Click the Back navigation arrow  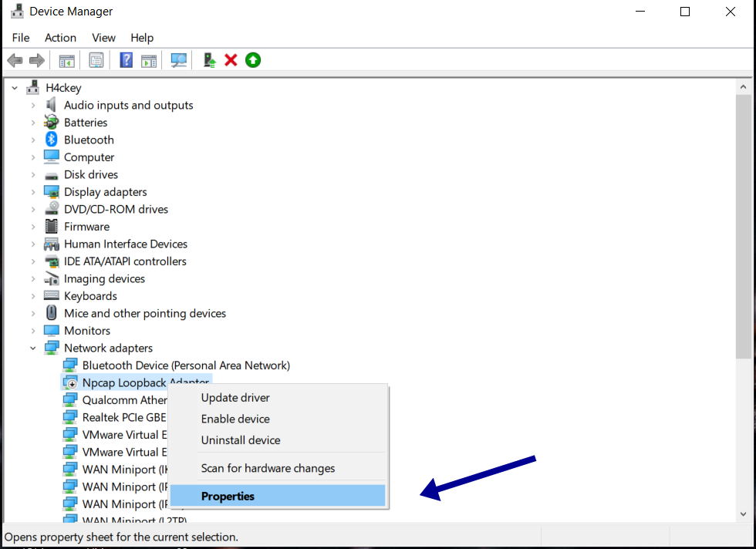[x=14, y=59]
